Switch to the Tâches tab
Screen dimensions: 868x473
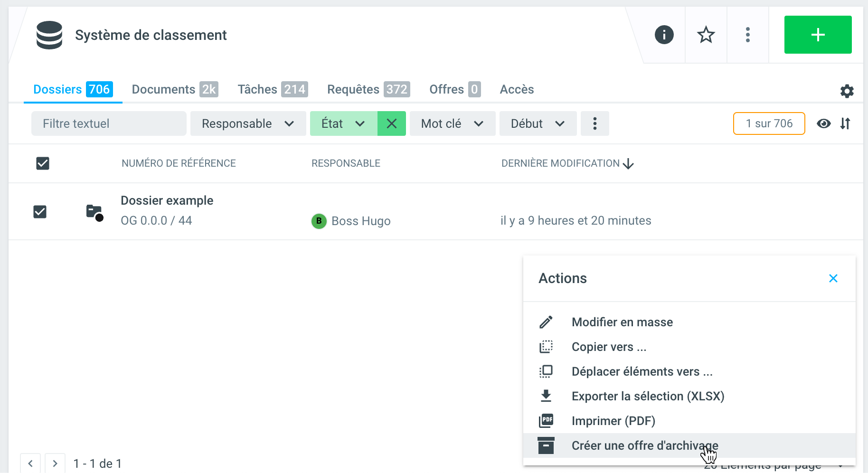coord(272,89)
